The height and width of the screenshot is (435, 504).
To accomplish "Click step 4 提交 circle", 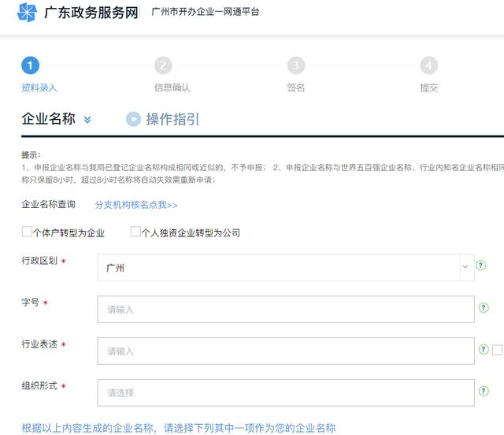I will [x=428, y=65].
